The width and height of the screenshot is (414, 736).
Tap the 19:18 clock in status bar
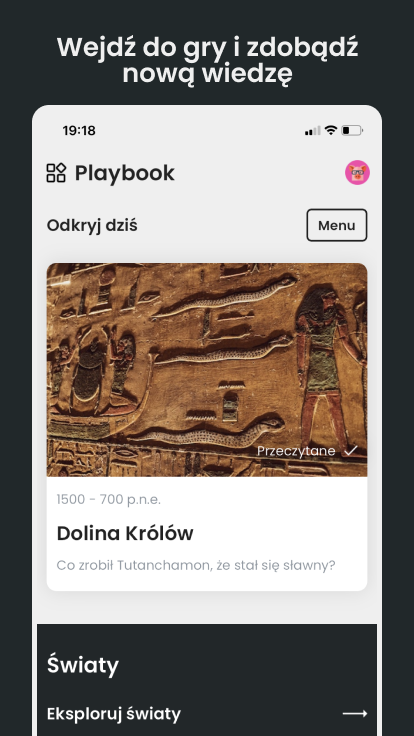pyautogui.click(x=79, y=130)
